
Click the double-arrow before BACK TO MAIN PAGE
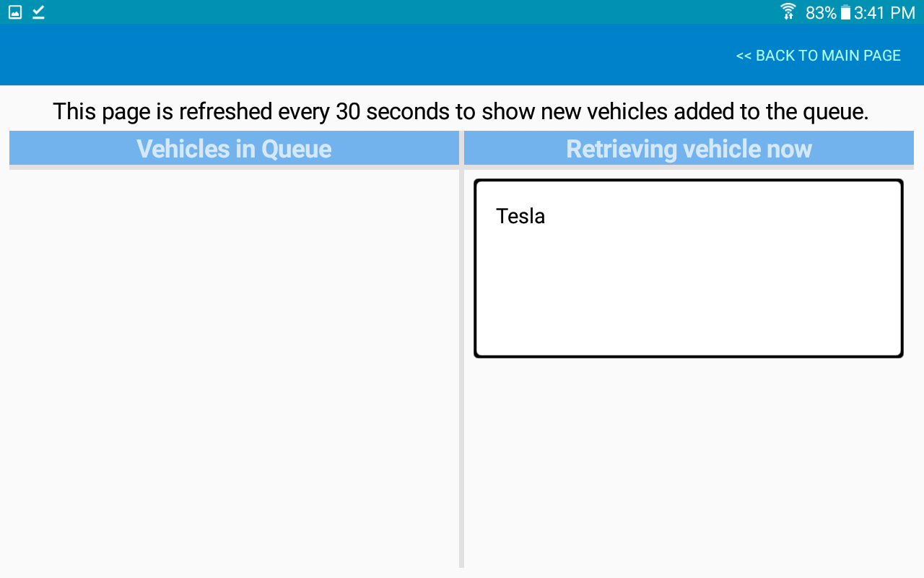pyautogui.click(x=744, y=56)
